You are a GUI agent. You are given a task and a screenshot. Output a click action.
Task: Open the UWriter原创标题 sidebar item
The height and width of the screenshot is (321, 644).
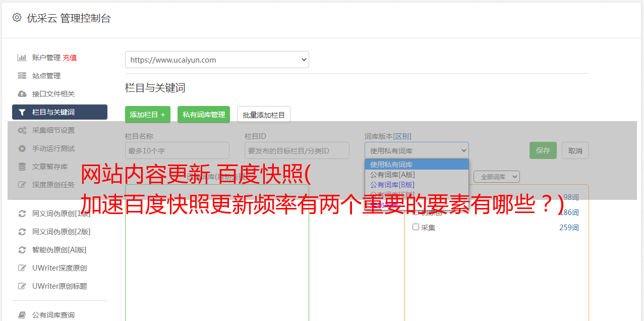coord(60,286)
